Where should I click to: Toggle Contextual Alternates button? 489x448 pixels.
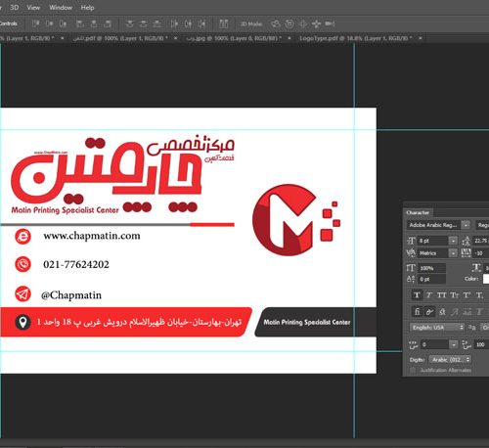coord(429,312)
